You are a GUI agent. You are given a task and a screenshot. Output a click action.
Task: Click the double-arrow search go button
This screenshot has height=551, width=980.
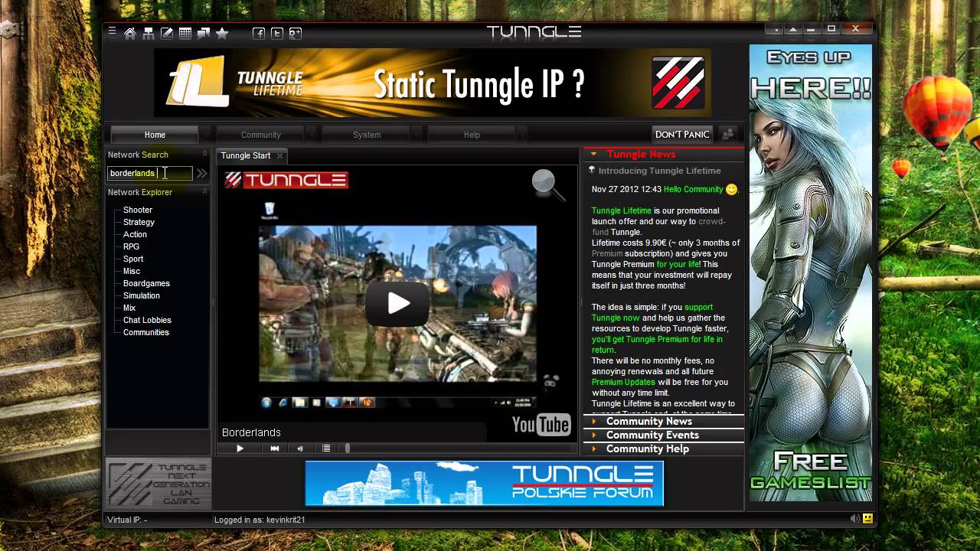(x=201, y=174)
